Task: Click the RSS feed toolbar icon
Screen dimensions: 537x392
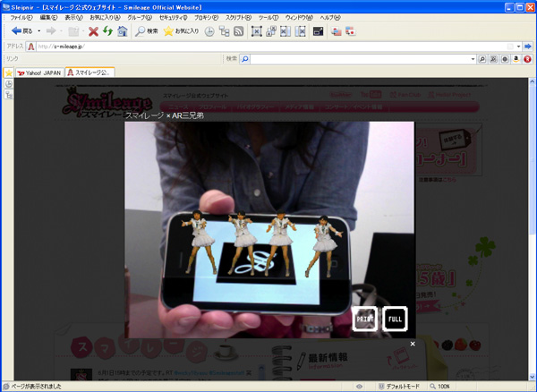Action: click(x=239, y=31)
